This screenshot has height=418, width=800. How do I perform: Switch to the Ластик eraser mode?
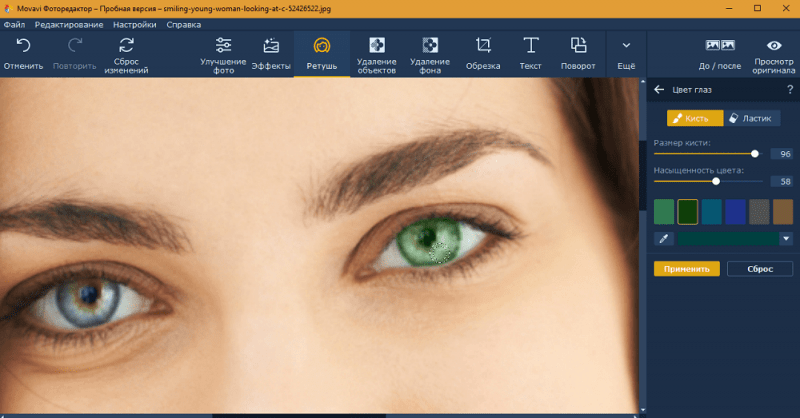point(751,118)
